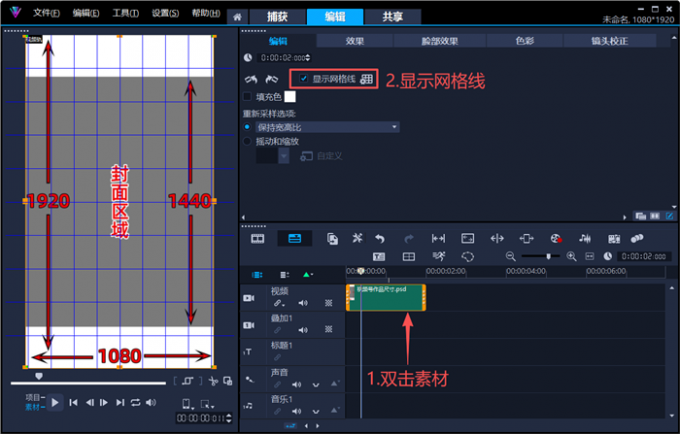Open 脸部效果 panel tab

(440, 41)
